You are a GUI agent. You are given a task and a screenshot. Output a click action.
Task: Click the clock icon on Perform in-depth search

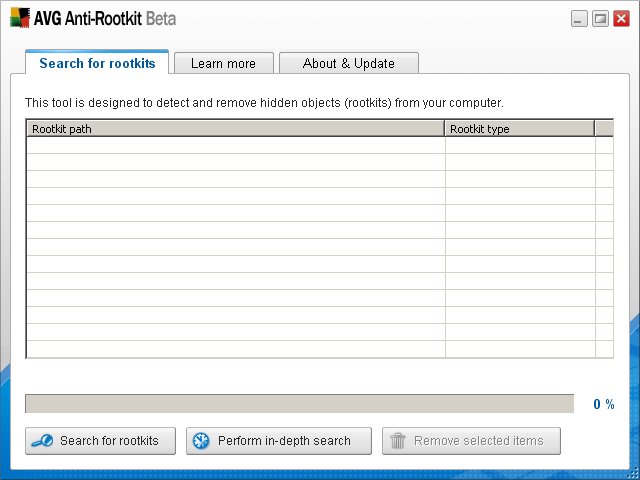click(201, 441)
